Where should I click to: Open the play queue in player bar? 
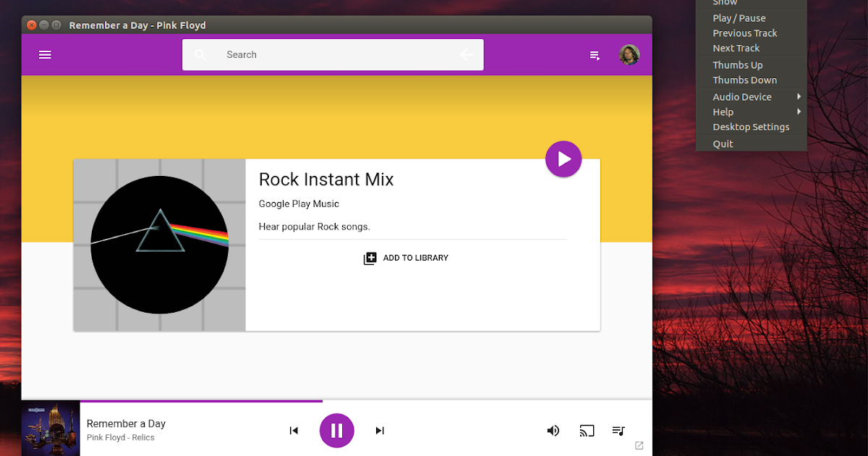point(618,431)
